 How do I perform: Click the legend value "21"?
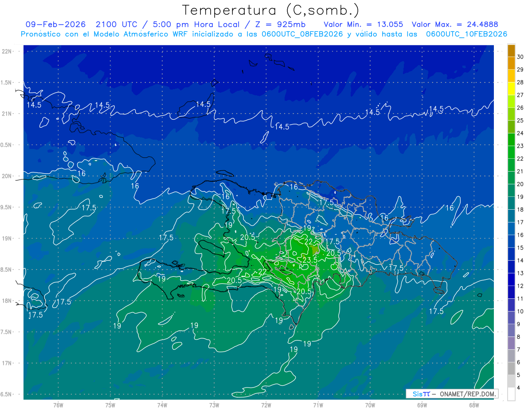[520, 172]
